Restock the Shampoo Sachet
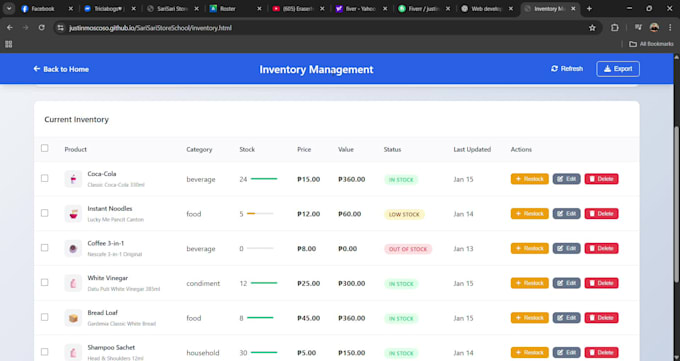 pyautogui.click(x=530, y=352)
